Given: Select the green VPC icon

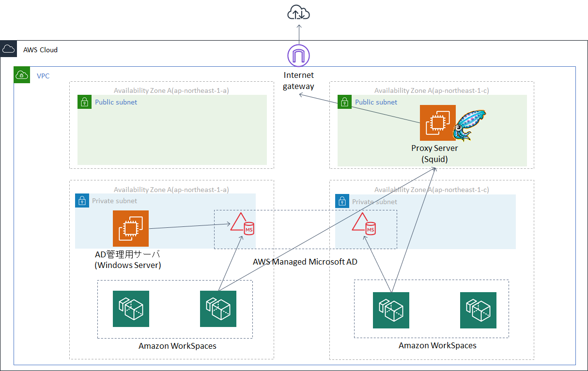Looking at the screenshot, I should pyautogui.click(x=22, y=75).
